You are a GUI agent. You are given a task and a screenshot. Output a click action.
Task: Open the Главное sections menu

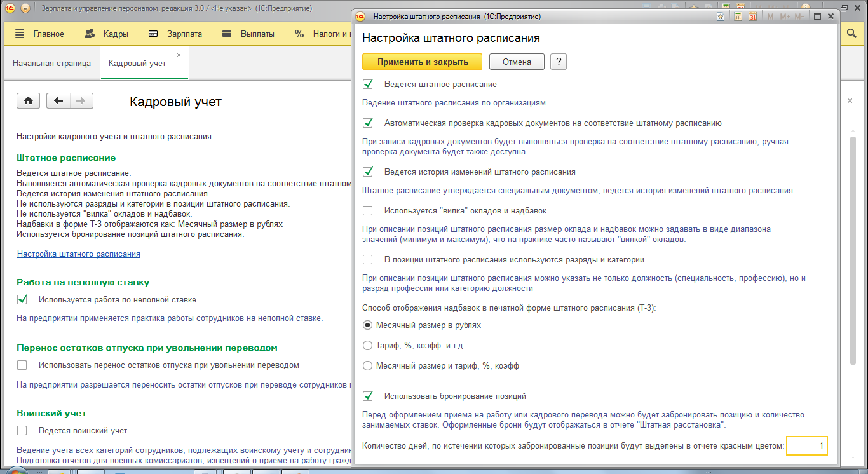click(x=39, y=34)
